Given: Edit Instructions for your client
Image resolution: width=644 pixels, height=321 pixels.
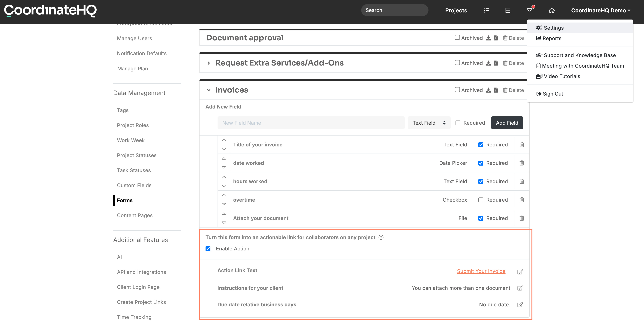Looking at the screenshot, I should tap(520, 288).
